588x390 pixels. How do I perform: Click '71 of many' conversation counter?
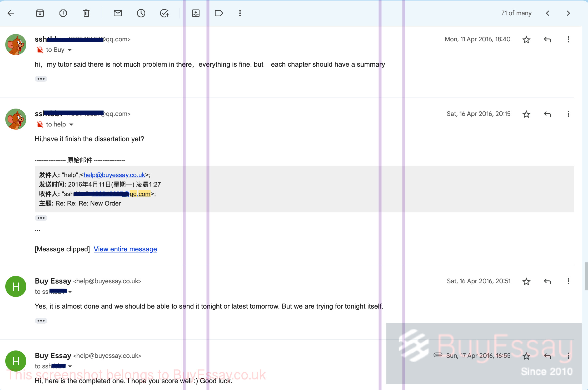(516, 13)
